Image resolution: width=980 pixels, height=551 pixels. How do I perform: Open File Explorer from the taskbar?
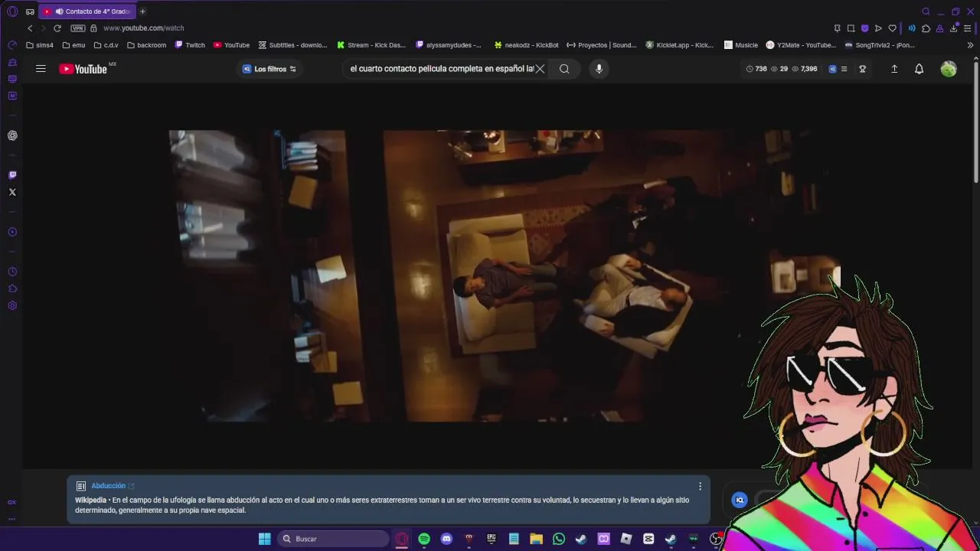point(536,539)
